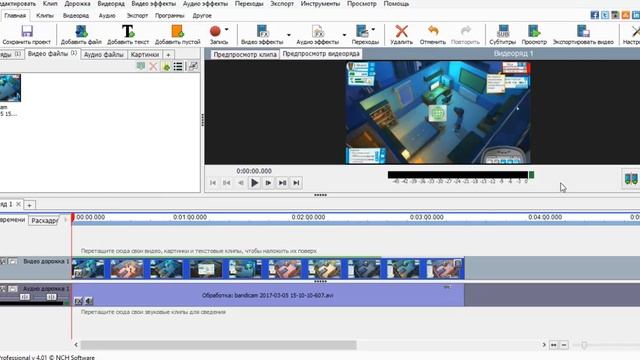This screenshot has width=640, height=360.
Task: Select the bandicam video thumbnail in bin
Action: tap(10, 88)
